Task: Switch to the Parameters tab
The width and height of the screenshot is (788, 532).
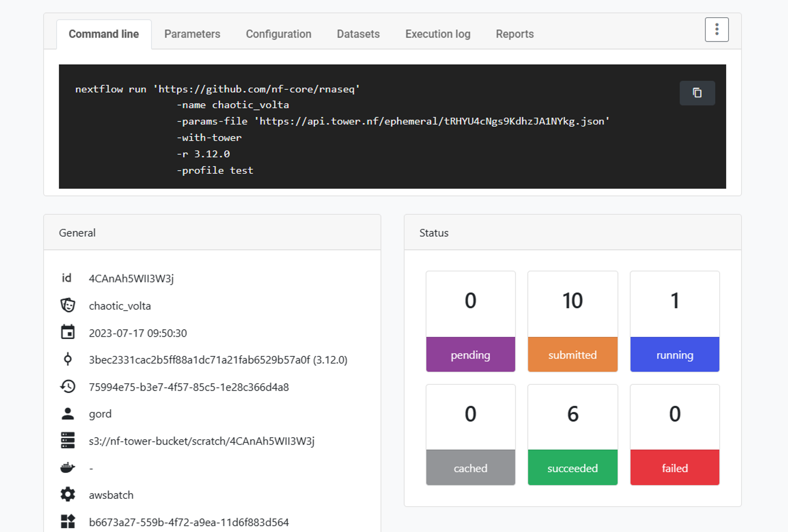Action: (192, 34)
